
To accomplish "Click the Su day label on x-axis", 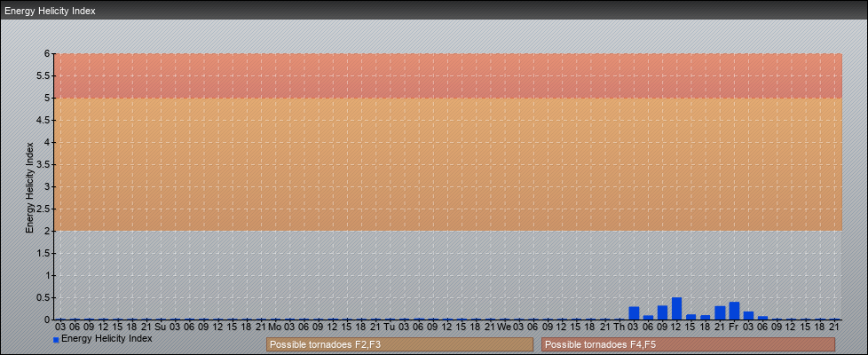I will (x=161, y=327).
